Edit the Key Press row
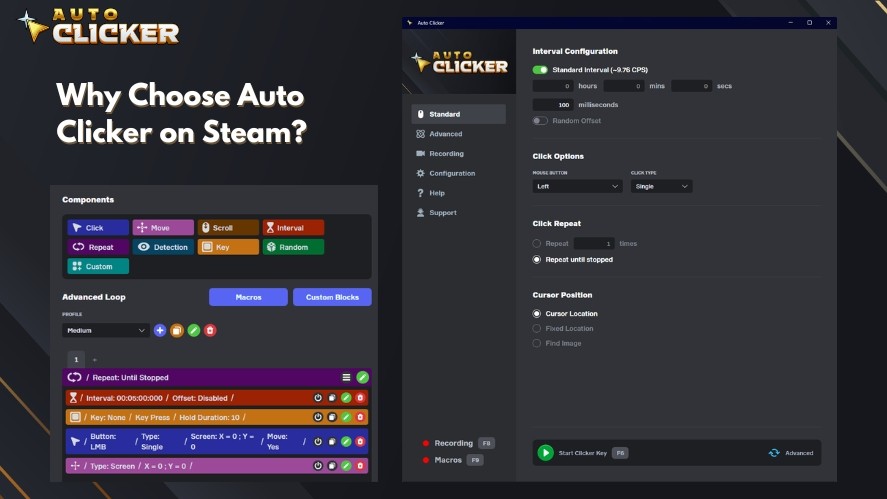This screenshot has height=499, width=887. coord(346,417)
